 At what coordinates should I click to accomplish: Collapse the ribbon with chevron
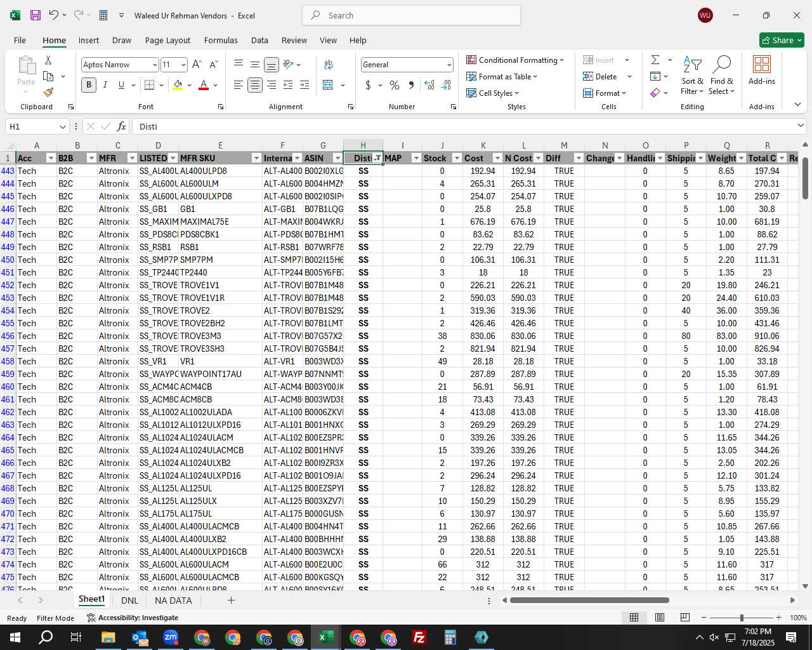[x=797, y=105]
